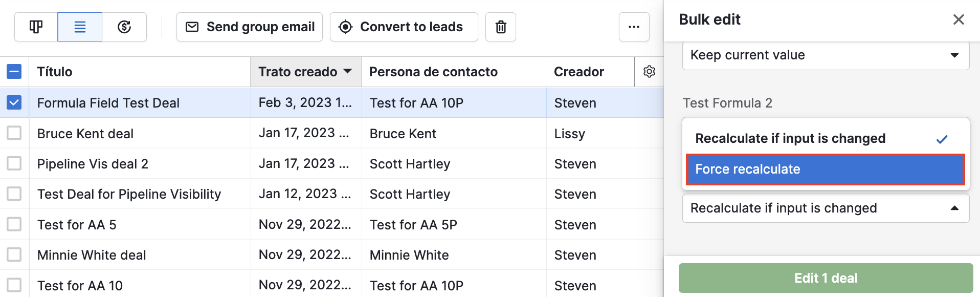Switch to the pipeline kanban view
The image size is (980, 297).
pos(35,27)
